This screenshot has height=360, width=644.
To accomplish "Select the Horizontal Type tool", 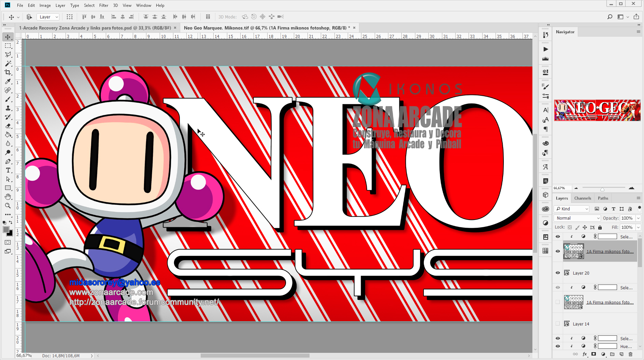I will (x=8, y=170).
